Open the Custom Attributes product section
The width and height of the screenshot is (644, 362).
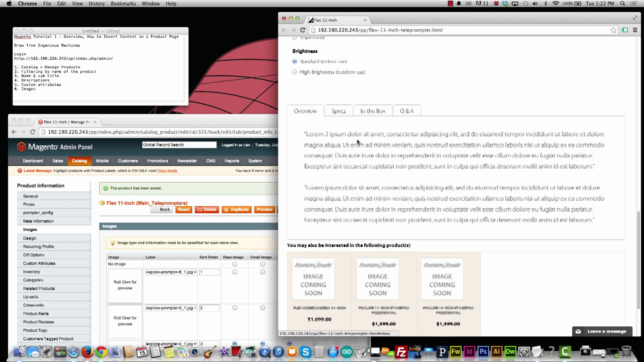39,263
